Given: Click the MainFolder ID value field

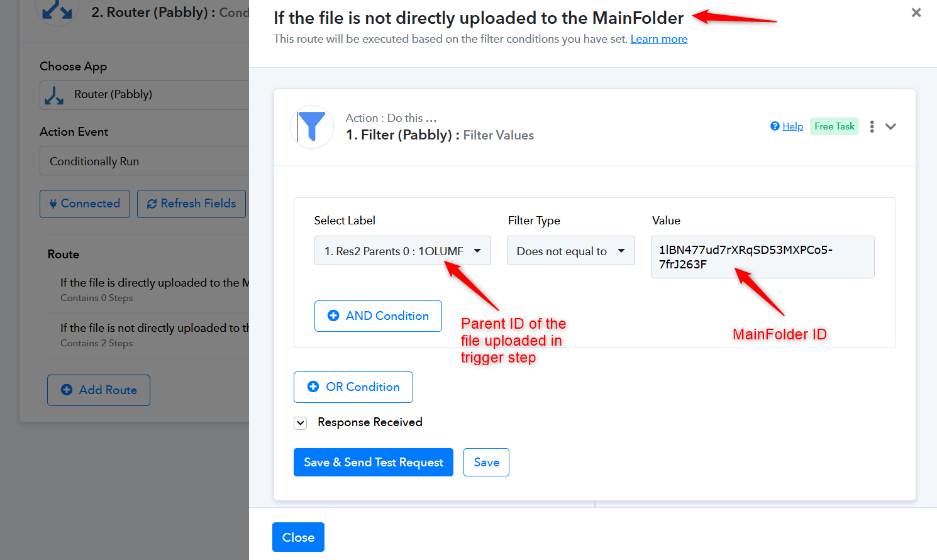Looking at the screenshot, I should point(763,257).
